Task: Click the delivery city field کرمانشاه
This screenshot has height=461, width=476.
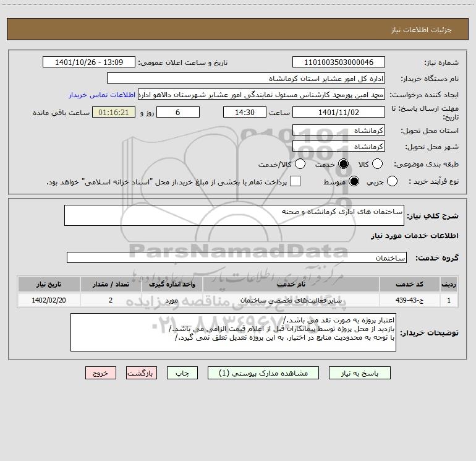Action: pyautogui.click(x=339, y=147)
